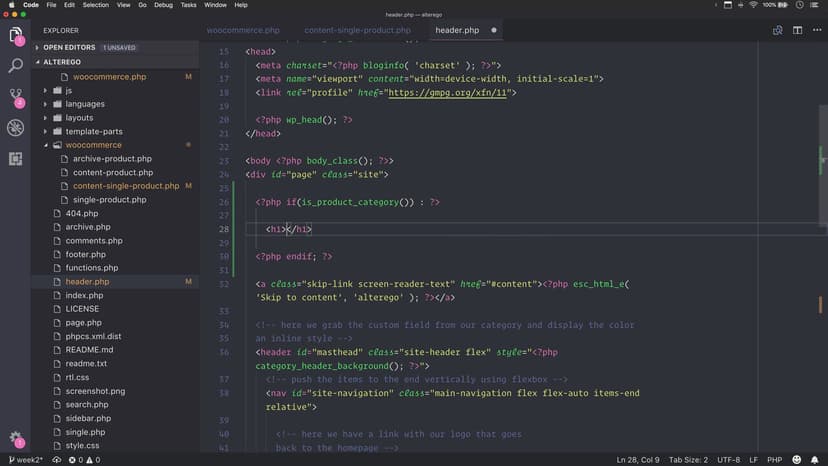The width and height of the screenshot is (828, 466).
Task: Click the Manage gear icon
Action: click(16, 438)
